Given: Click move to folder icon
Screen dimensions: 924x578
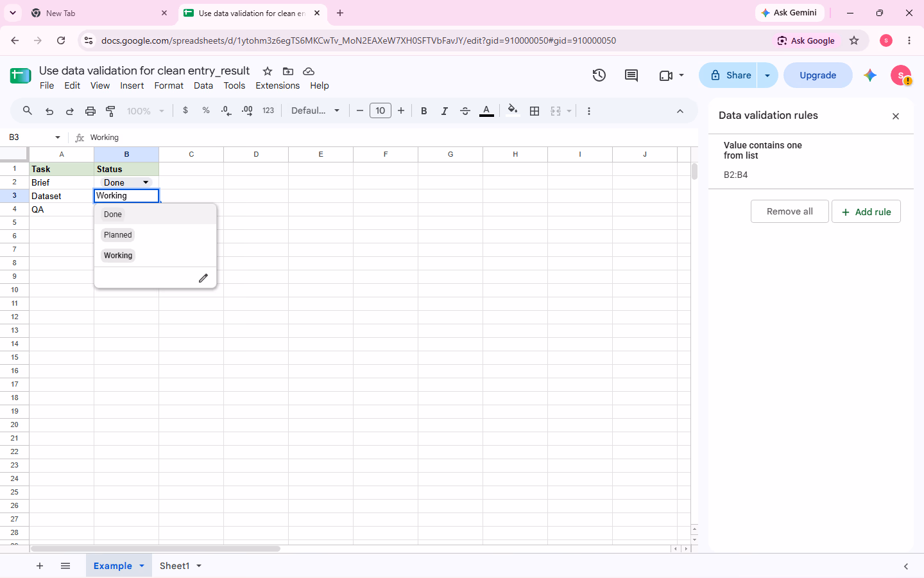Looking at the screenshot, I should pos(288,71).
